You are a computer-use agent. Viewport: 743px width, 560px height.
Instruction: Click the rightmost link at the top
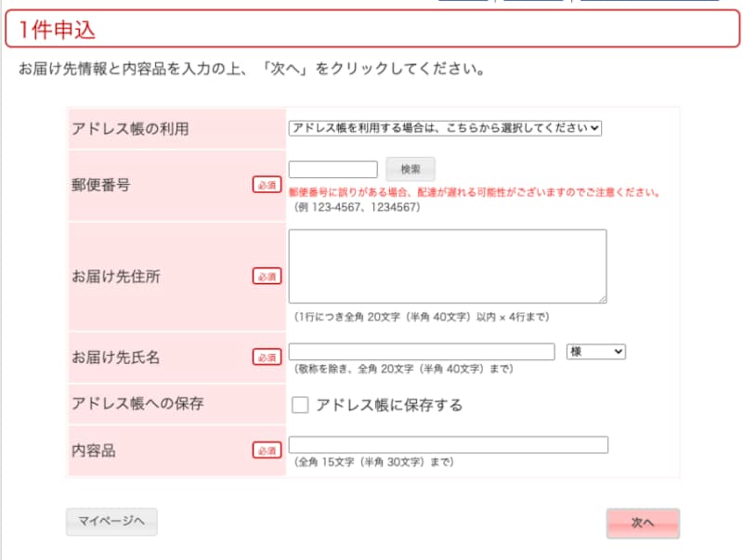click(650, 3)
